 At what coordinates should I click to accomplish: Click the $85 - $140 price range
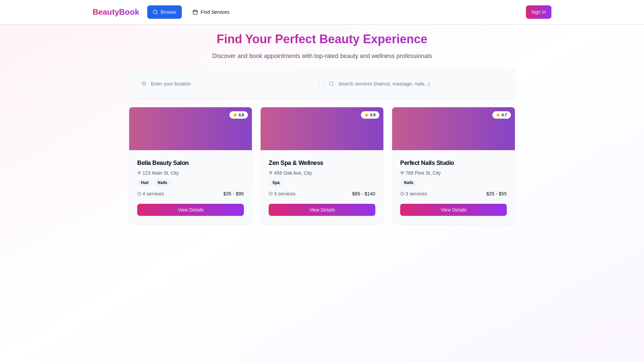pyautogui.click(x=364, y=194)
